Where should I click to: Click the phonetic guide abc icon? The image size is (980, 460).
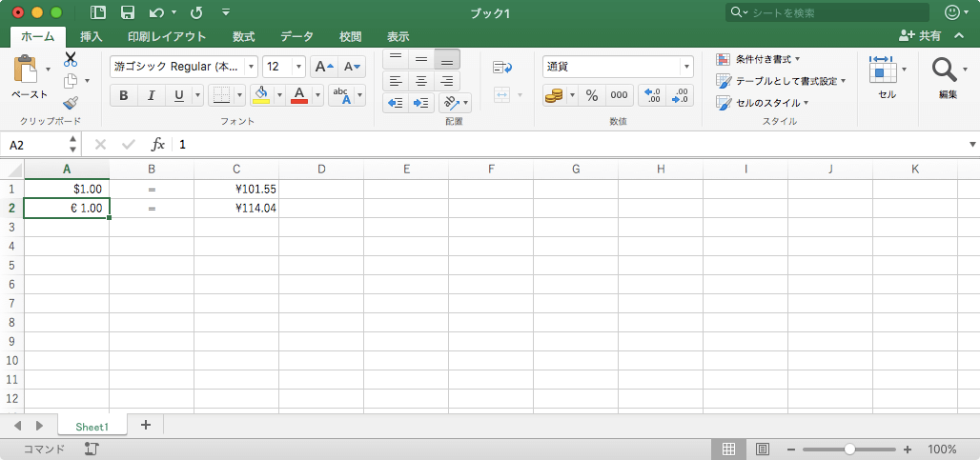click(x=341, y=95)
